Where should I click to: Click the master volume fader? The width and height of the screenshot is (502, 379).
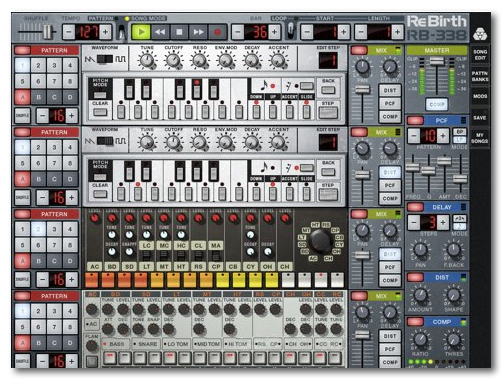point(437,61)
